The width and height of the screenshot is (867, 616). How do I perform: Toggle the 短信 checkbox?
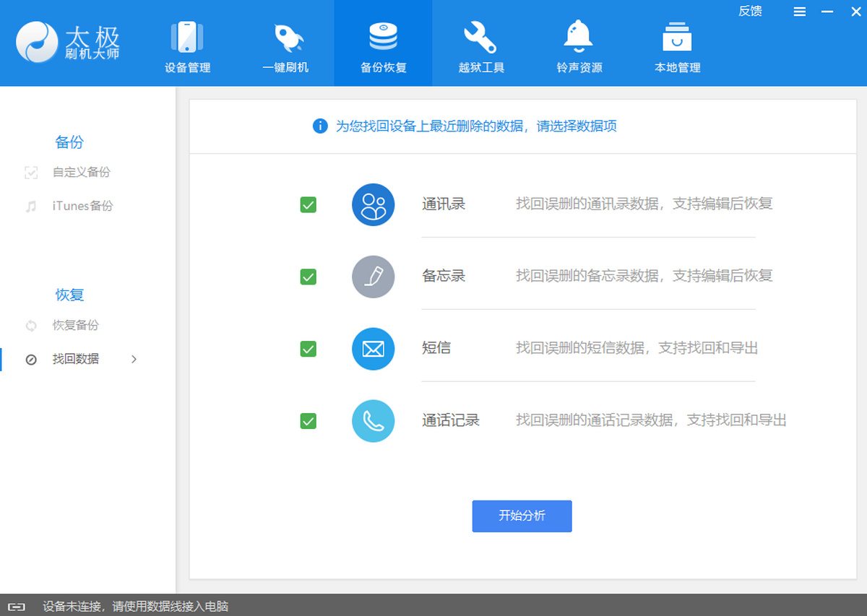(309, 349)
